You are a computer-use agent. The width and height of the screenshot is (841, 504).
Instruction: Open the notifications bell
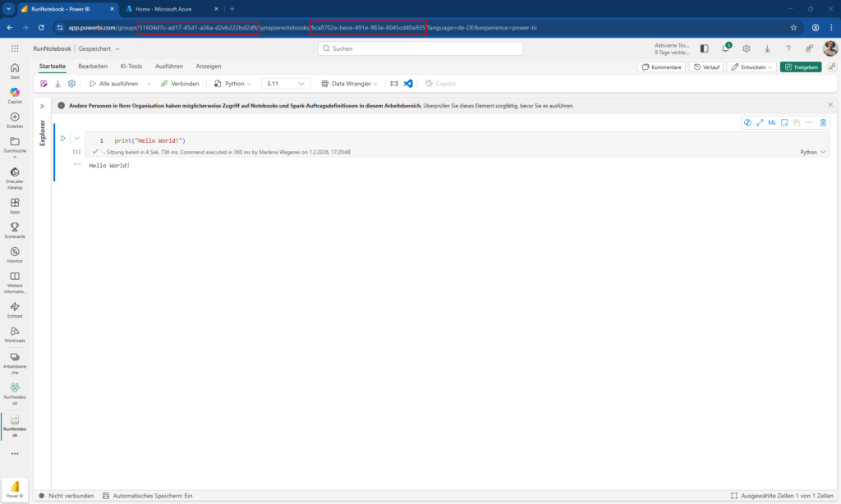coord(724,48)
